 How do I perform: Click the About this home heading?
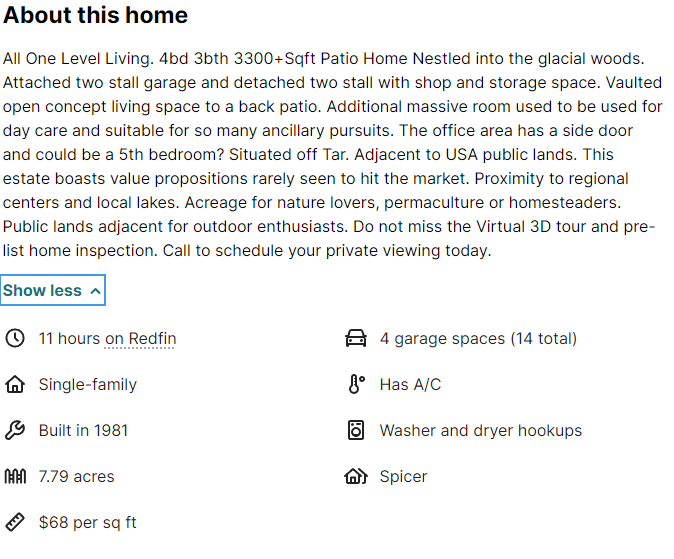(x=95, y=15)
